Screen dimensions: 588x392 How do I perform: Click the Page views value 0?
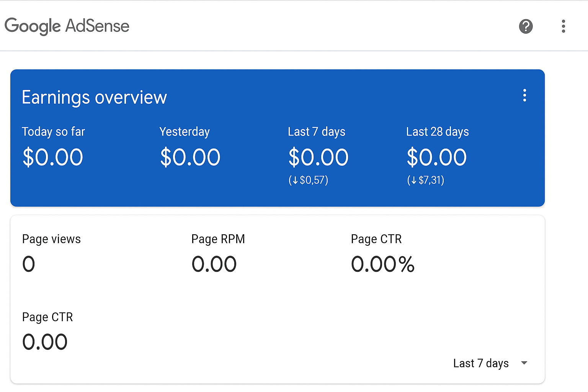pyautogui.click(x=29, y=264)
